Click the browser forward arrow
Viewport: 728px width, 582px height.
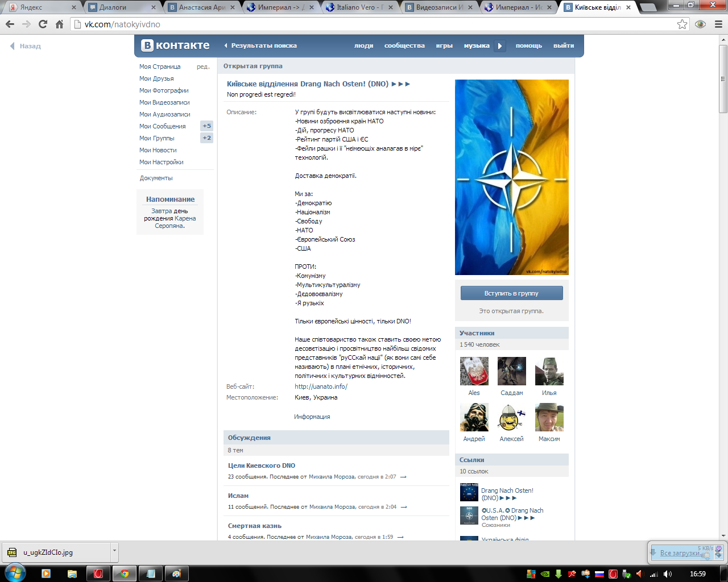point(26,24)
